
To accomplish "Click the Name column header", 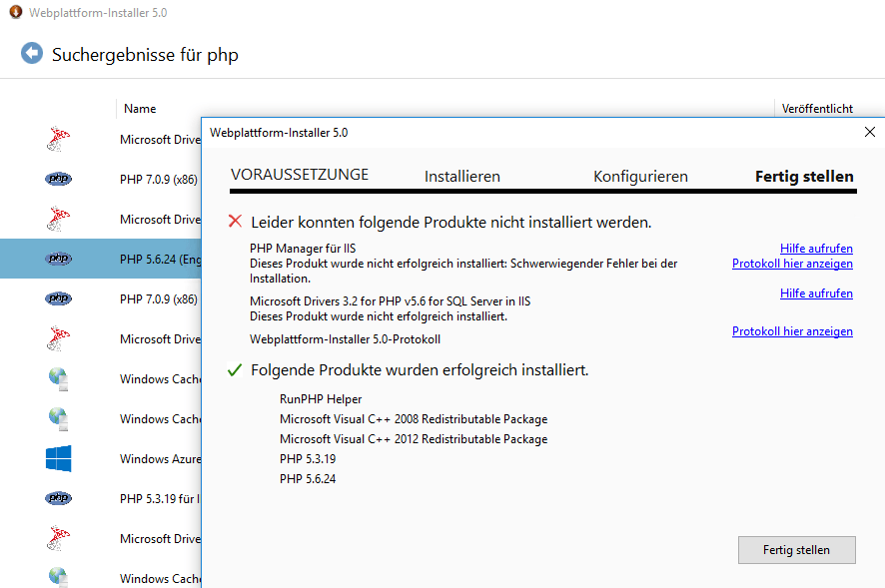I will [x=140, y=109].
